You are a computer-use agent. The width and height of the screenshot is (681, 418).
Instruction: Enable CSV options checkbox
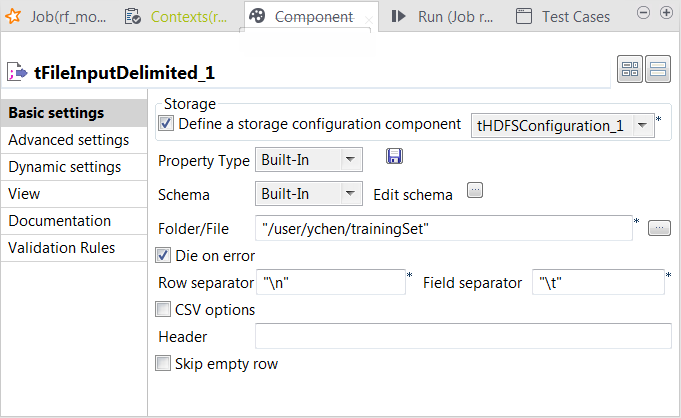click(x=164, y=310)
